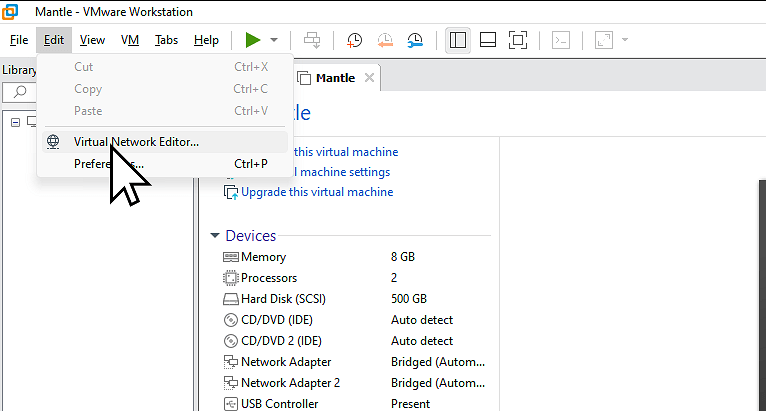The width and height of the screenshot is (766, 411).
Task: Power on the virtual machine with green play
Action: click(253, 40)
